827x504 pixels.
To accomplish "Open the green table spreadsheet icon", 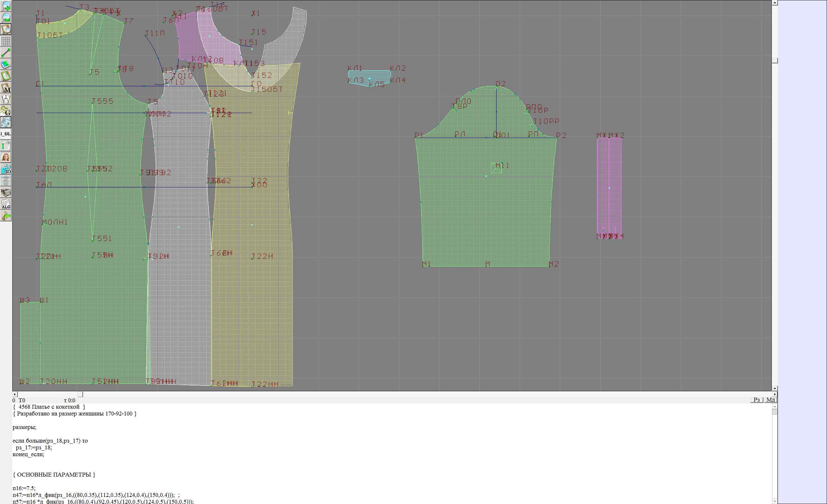I will click(x=6, y=146).
